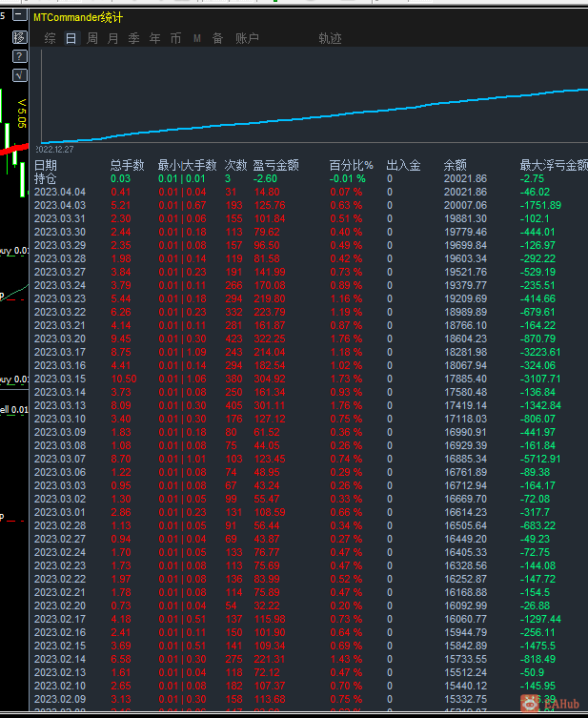Click the equity curve start date 2022.12.27
Image resolution: width=588 pixels, height=718 pixels.
click(x=54, y=150)
